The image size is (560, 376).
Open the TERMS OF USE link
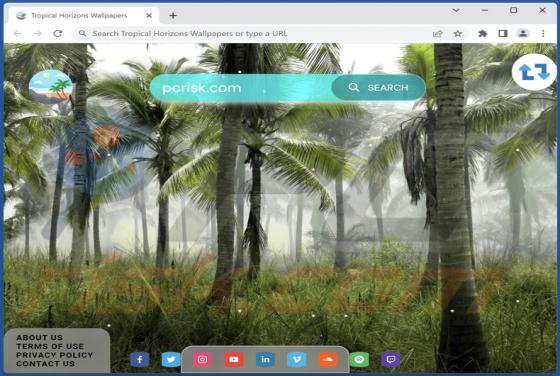pyautogui.click(x=50, y=346)
